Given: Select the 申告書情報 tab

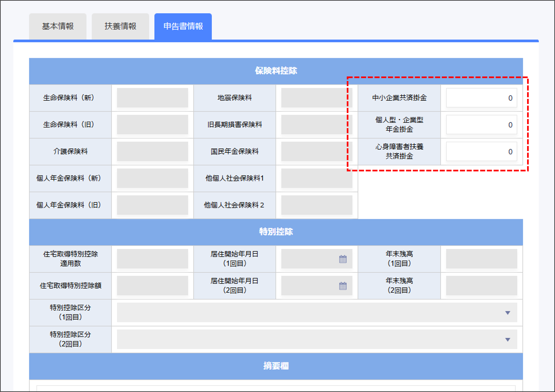Looking at the screenshot, I should pyautogui.click(x=183, y=26).
